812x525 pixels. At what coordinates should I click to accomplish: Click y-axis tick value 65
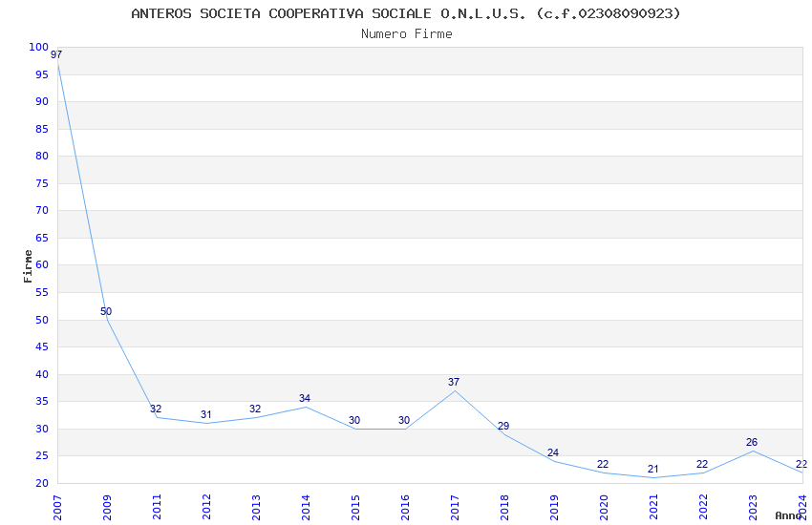42,238
